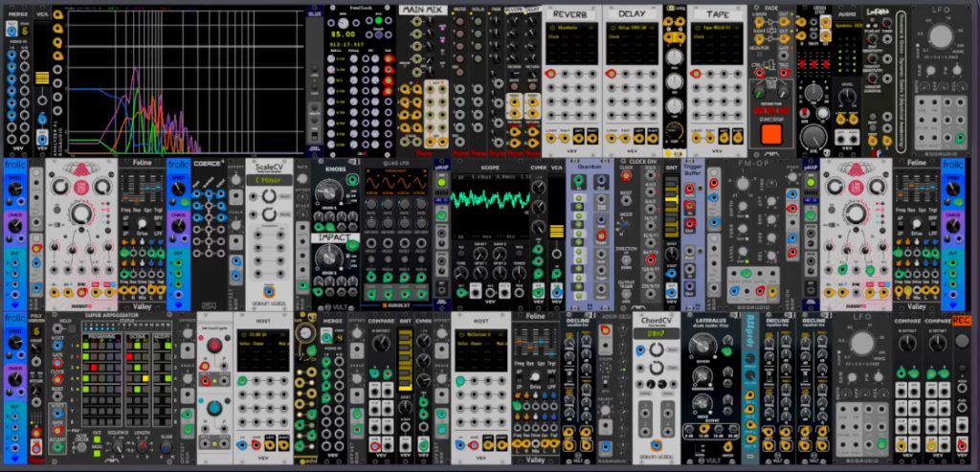The image size is (980, 472).
Task: Click the yellow VCA level slider beside MERGE
Action: [x=42, y=79]
